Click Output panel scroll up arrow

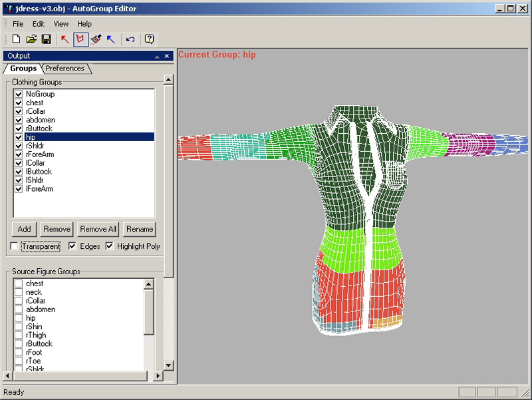pos(168,80)
